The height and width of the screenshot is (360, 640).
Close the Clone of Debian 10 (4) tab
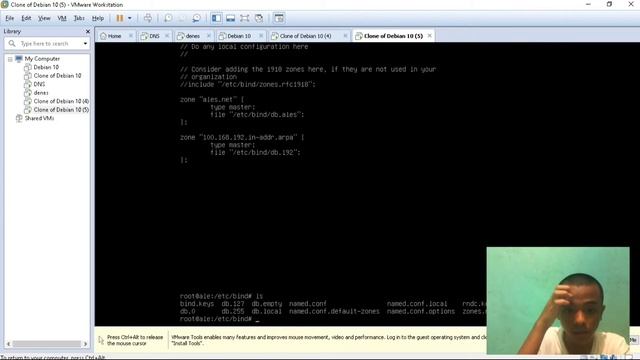[x=345, y=36]
